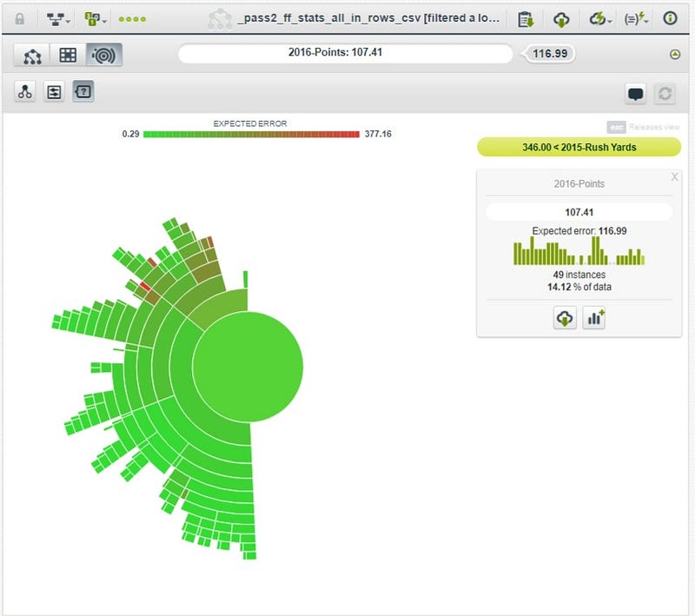Screen dimensions: 695x616
Task: Click the 107.41 prediction value field
Action: pyautogui.click(x=579, y=212)
